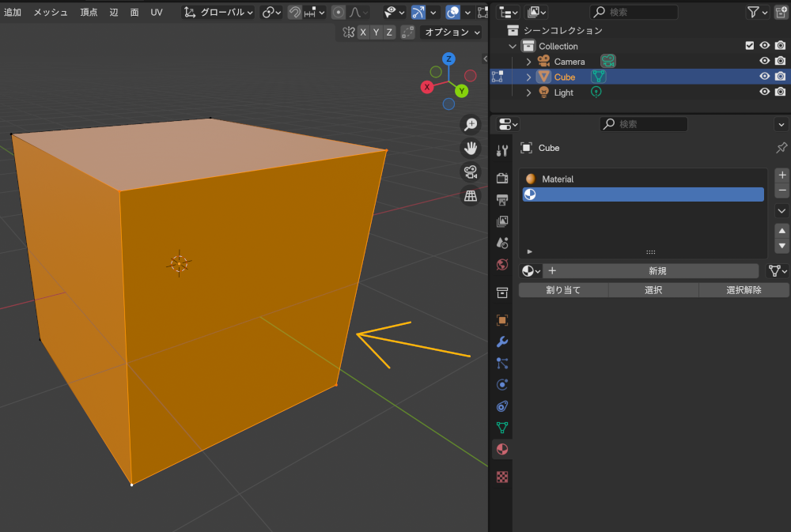Screen dimensions: 791x532
Task: Click the camera view icon in the viewport sidebar
Action: click(x=471, y=172)
